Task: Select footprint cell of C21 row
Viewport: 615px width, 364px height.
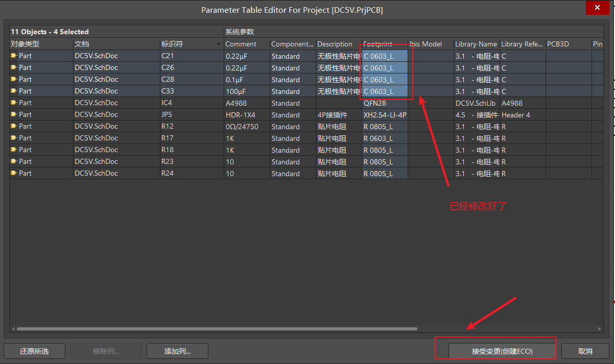Action: [385, 56]
